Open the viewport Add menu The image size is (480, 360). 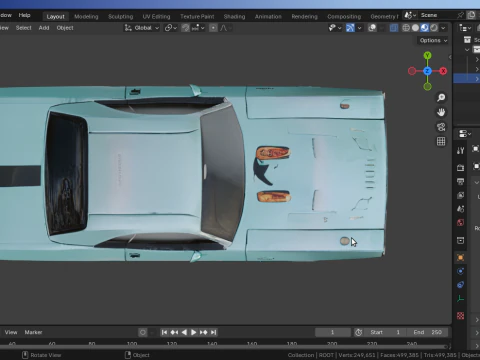tap(44, 28)
